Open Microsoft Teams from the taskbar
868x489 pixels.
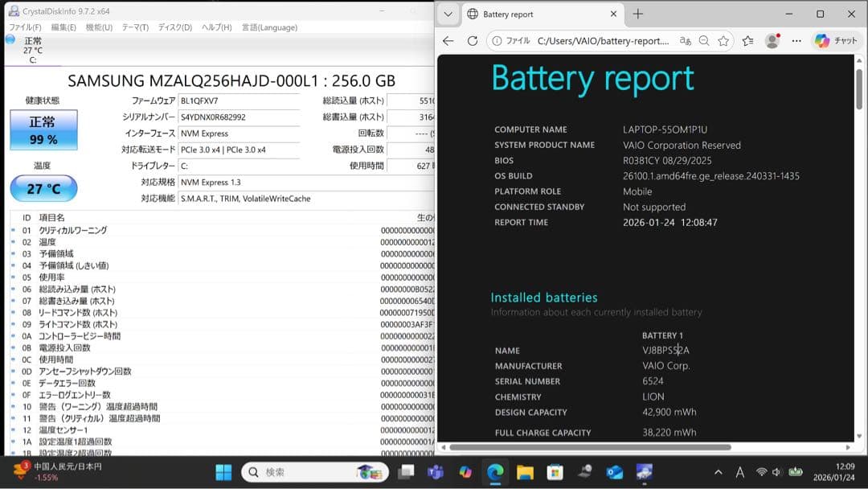(435, 472)
